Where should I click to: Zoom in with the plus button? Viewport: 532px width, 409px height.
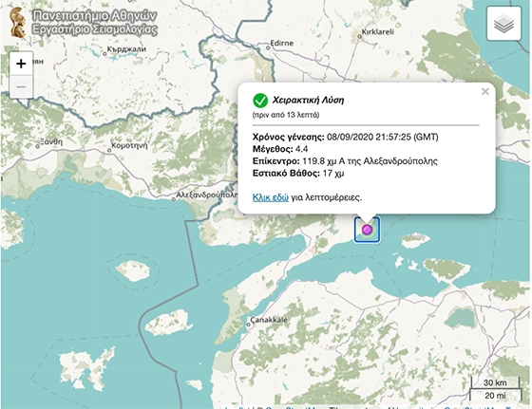[x=21, y=64]
